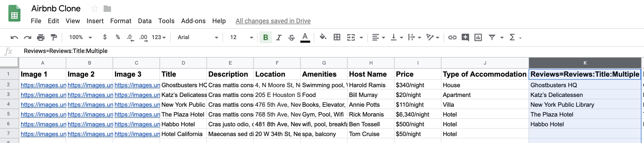Open the zoom 100% dropdown
The image size is (644, 143).
tap(81, 37)
